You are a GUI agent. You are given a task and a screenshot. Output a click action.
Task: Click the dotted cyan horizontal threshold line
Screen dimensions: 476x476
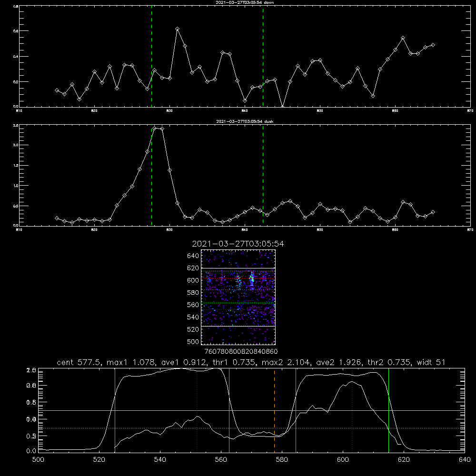251,428
